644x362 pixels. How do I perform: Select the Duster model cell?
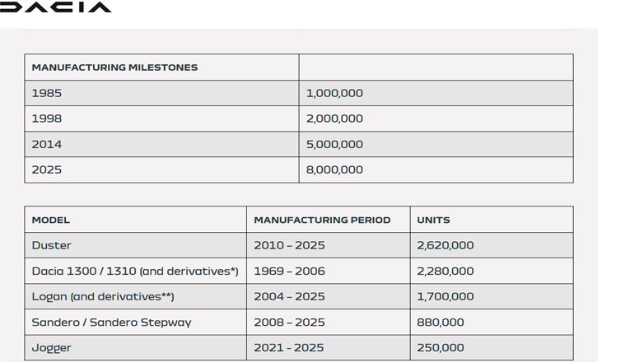coord(52,245)
